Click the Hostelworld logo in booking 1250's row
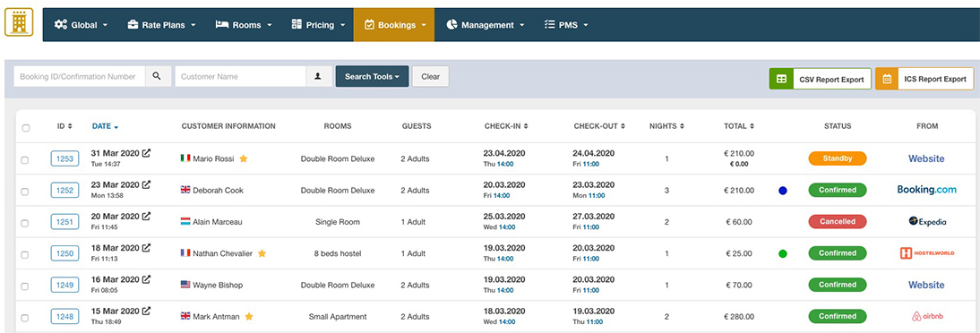The width and height of the screenshot is (980, 333). [x=927, y=253]
